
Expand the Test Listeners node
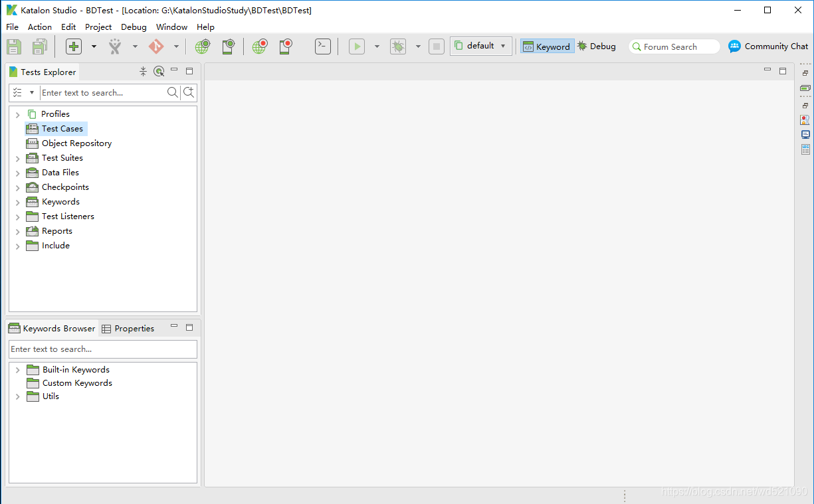click(18, 217)
